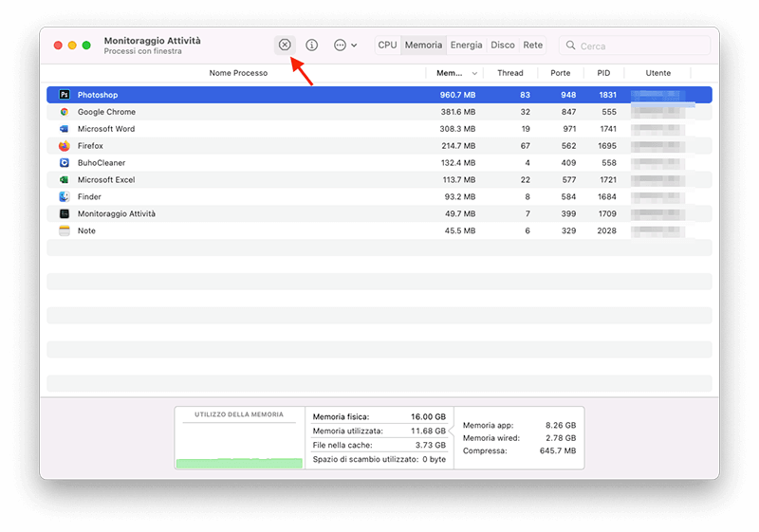Screen dimensions: 759x532
Task: Toggle sort order chevron on Mem column
Action: point(474,74)
